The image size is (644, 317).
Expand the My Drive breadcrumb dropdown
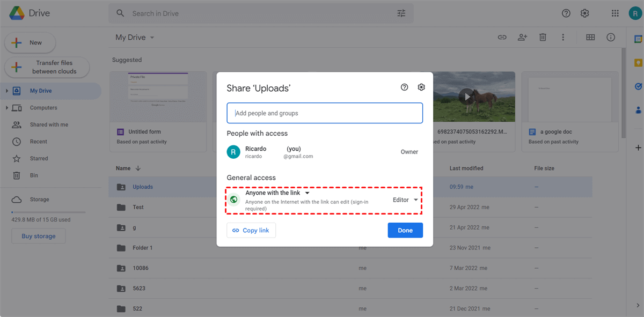point(152,37)
